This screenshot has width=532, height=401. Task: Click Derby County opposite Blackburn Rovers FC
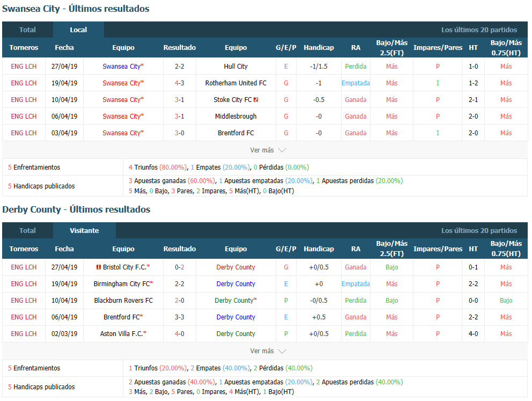(234, 301)
